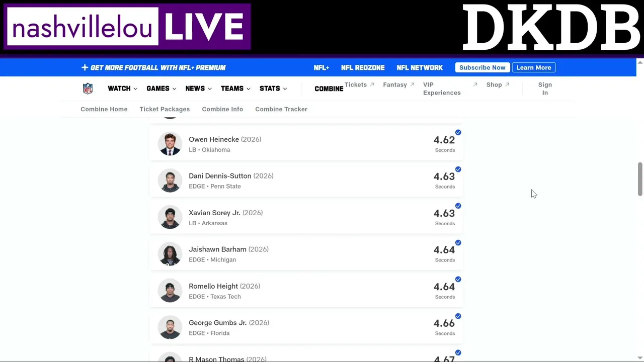Click the scrollbar up arrow
Screen dimensions: 644x362
coord(640,62)
